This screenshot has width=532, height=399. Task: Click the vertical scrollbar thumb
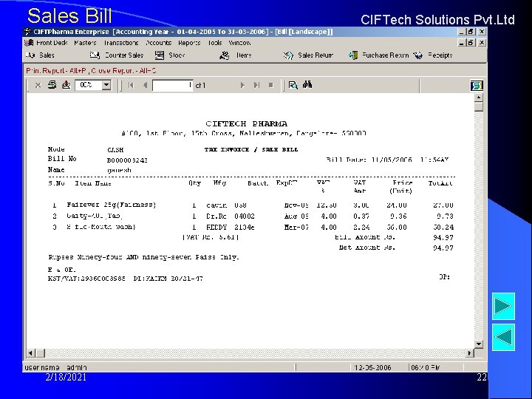click(x=478, y=107)
